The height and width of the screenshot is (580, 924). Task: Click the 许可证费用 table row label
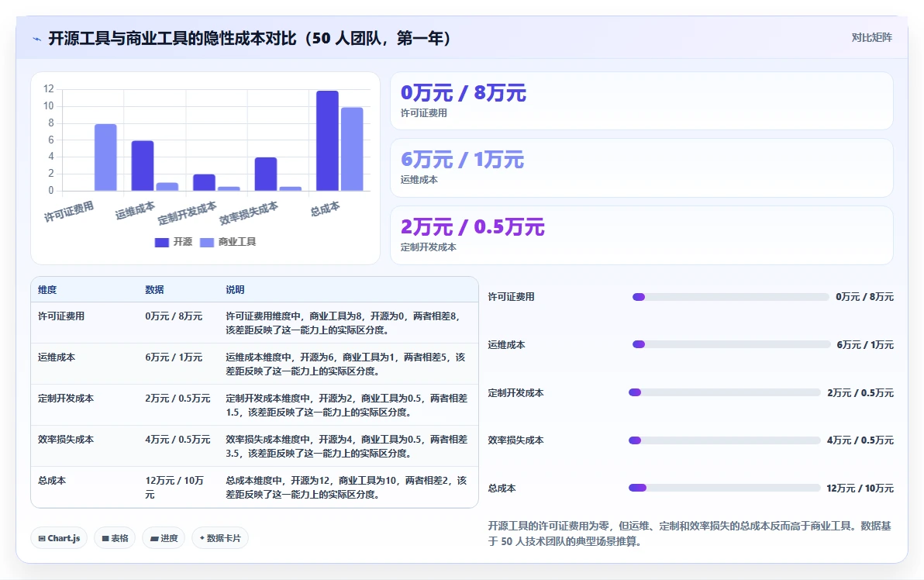[61, 316]
